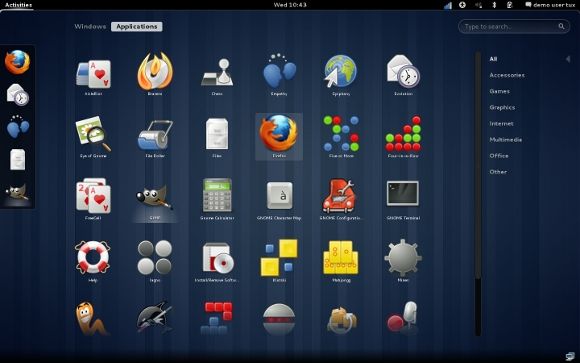The height and width of the screenshot is (363, 580).
Task: Start Iagno game with four discs
Action: [155, 261]
